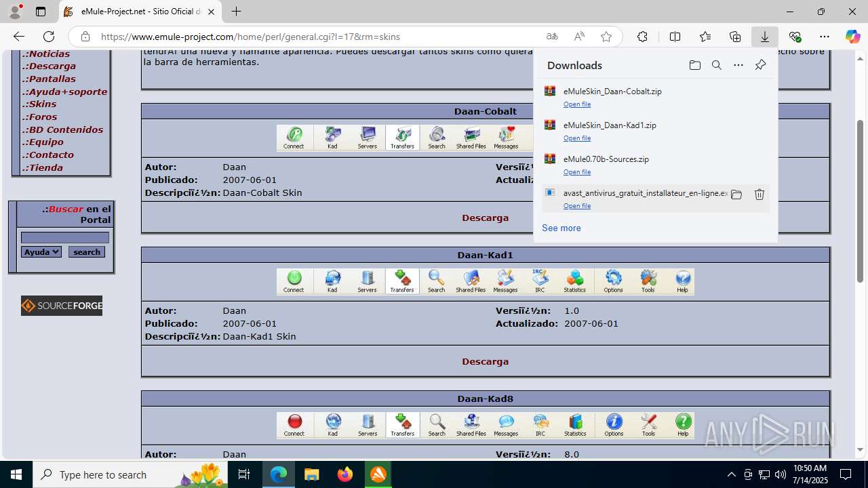Click the taskbar search box
Image resolution: width=868 pixels, height=488 pixels.
tap(130, 474)
